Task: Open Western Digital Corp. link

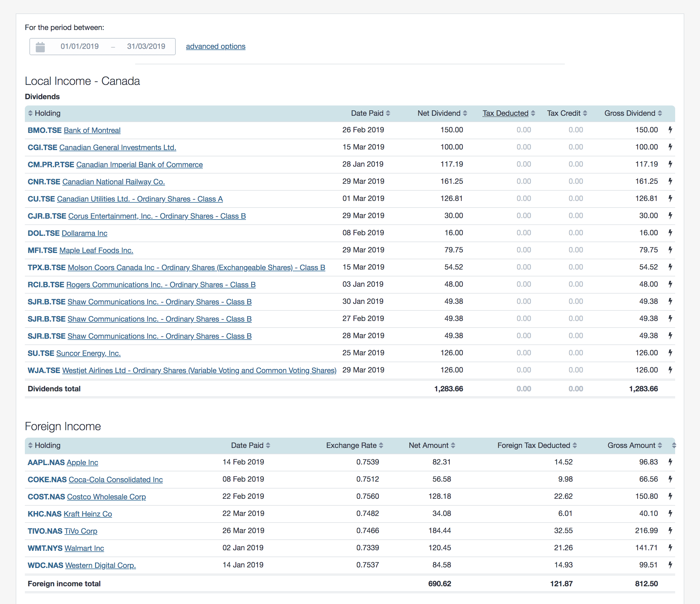Action: 100,565
